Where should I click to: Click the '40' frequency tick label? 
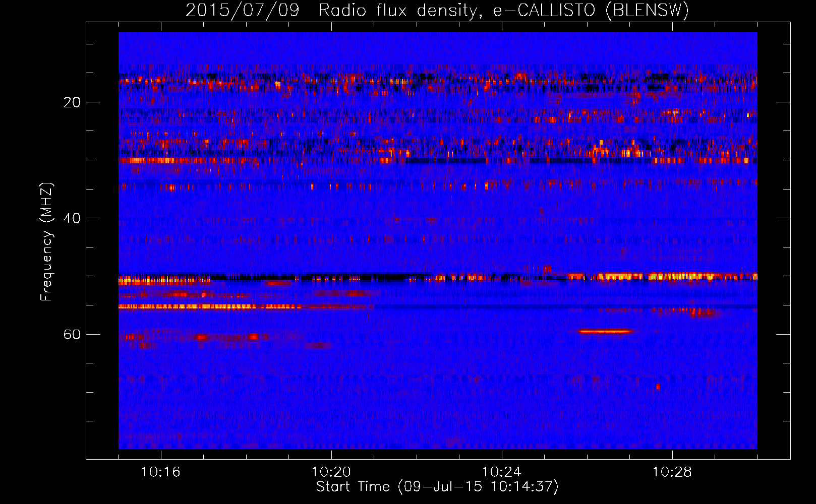[x=72, y=218]
